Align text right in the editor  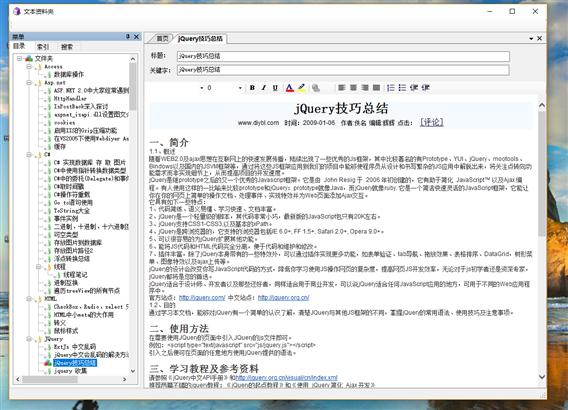365,88
